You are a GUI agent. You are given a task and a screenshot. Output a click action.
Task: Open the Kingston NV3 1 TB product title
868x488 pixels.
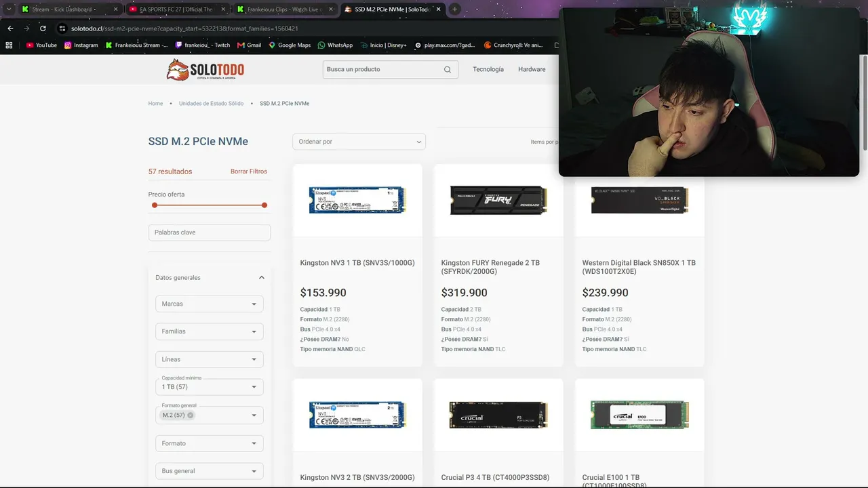[357, 263]
